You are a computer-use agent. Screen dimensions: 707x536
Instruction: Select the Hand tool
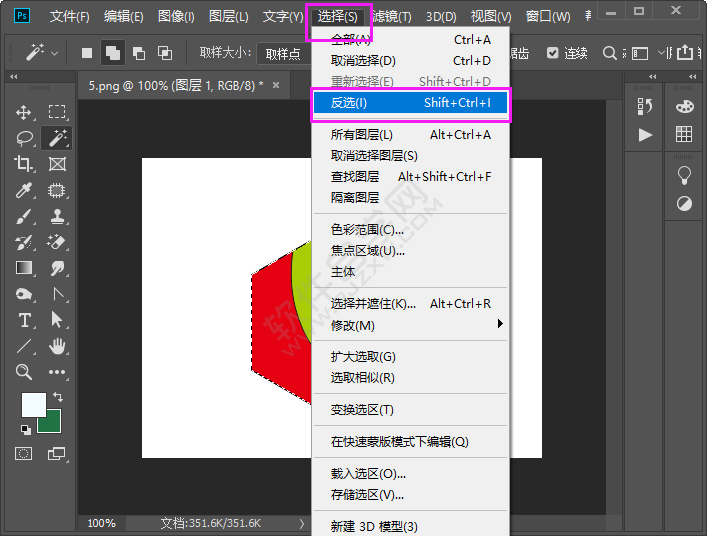57,346
